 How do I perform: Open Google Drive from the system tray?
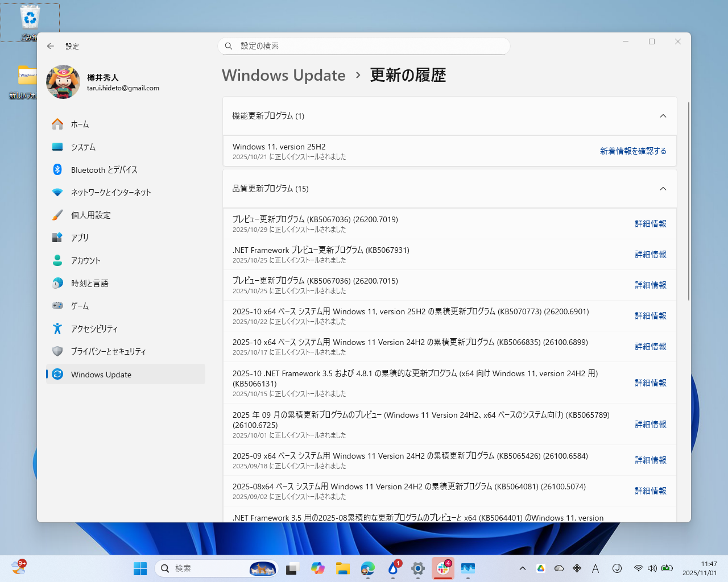tap(541, 568)
